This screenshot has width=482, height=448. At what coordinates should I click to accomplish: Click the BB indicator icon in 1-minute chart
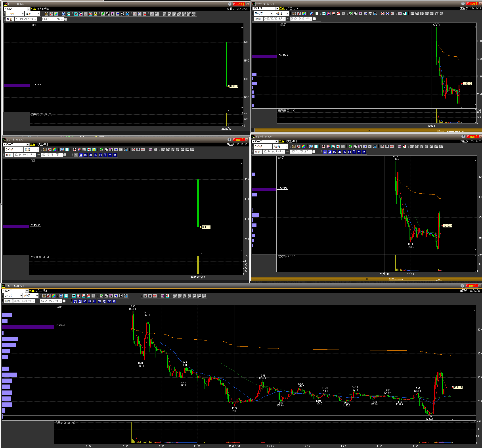pyautogui.click(x=85, y=301)
